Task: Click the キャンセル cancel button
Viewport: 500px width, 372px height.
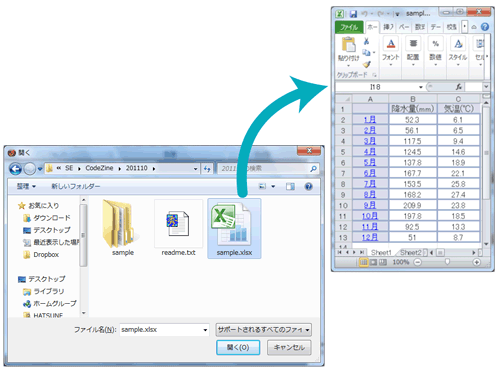Action: [289, 347]
